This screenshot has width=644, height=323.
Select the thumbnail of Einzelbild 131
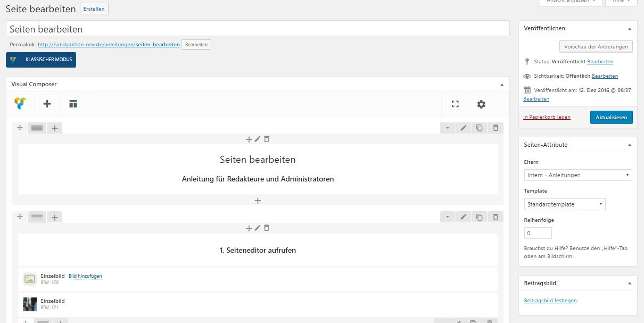tap(30, 304)
